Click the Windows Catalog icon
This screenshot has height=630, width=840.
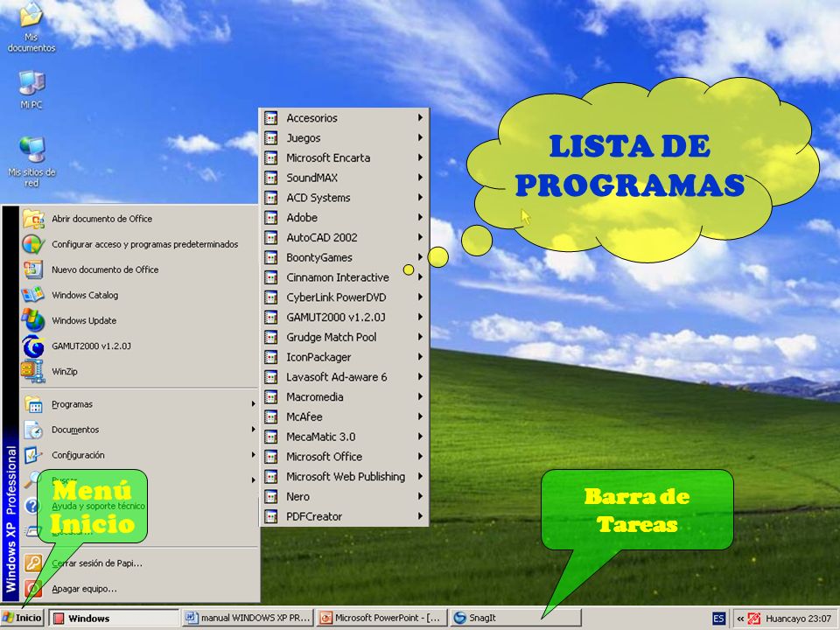click(33, 295)
